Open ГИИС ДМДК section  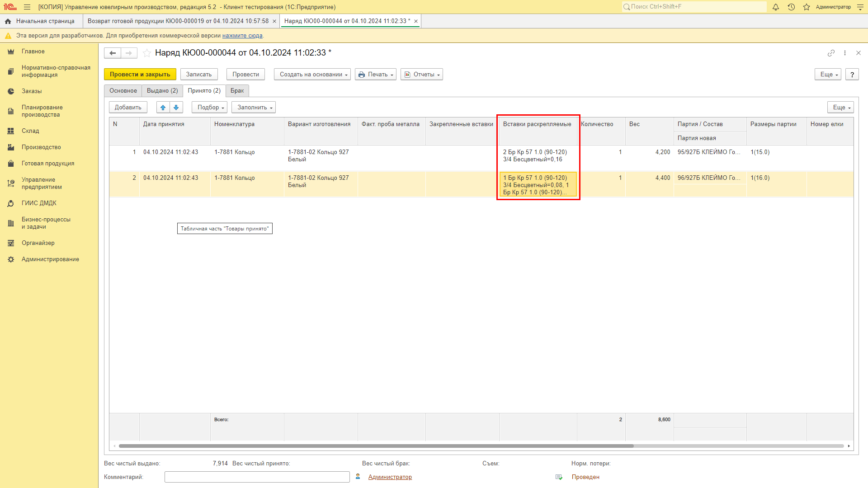[x=39, y=203]
